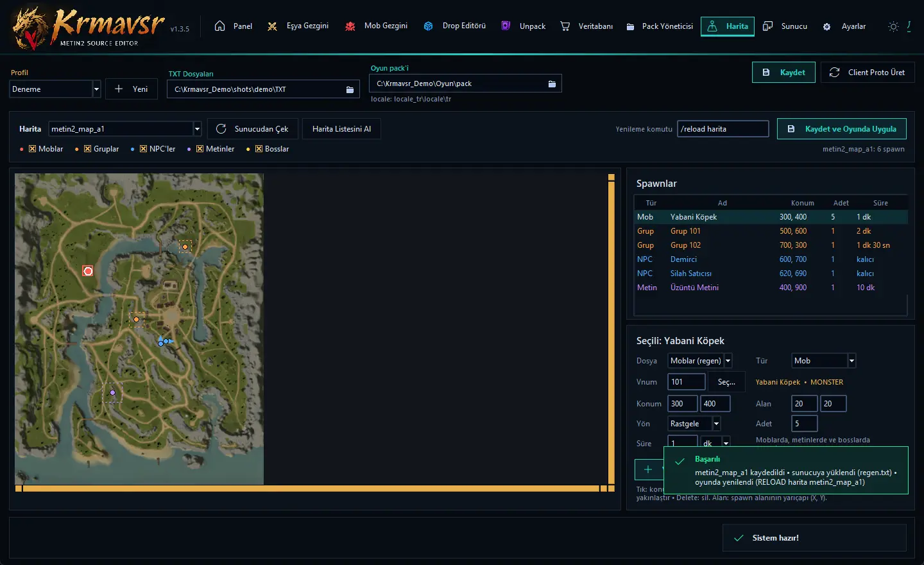
Task: Select the Grup 102 spawn row
Action: [771, 245]
